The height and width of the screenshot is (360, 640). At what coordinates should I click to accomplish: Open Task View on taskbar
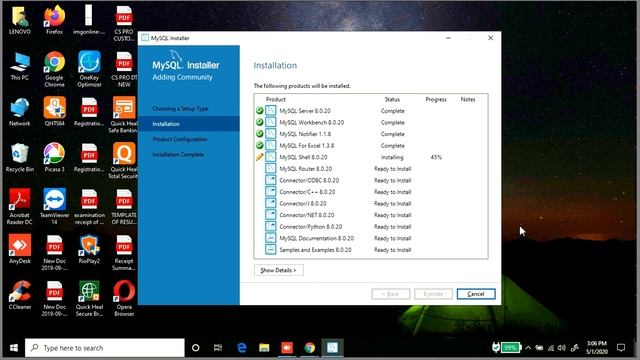pos(218,348)
